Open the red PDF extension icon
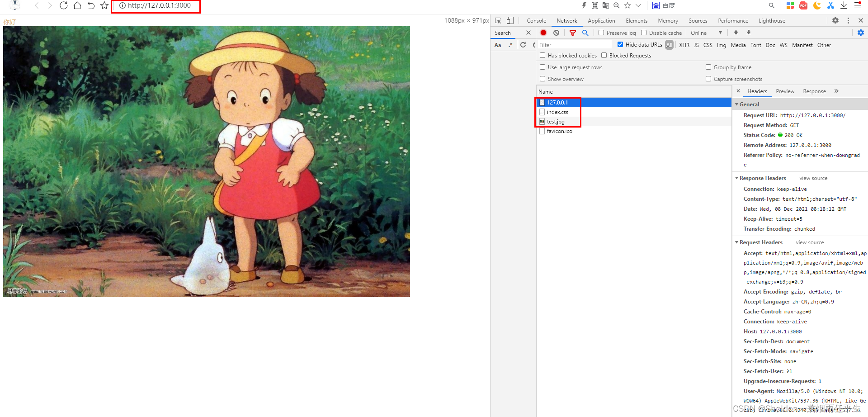 803,5
